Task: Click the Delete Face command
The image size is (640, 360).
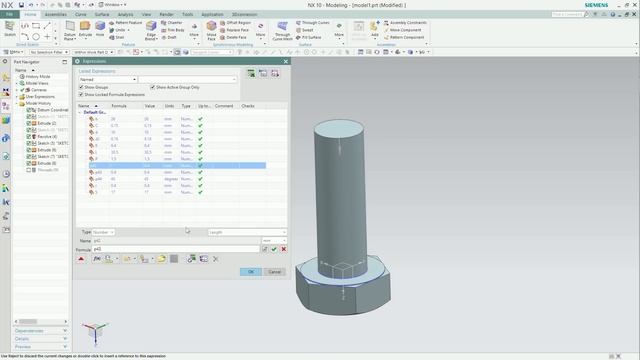Action: click(x=233, y=38)
